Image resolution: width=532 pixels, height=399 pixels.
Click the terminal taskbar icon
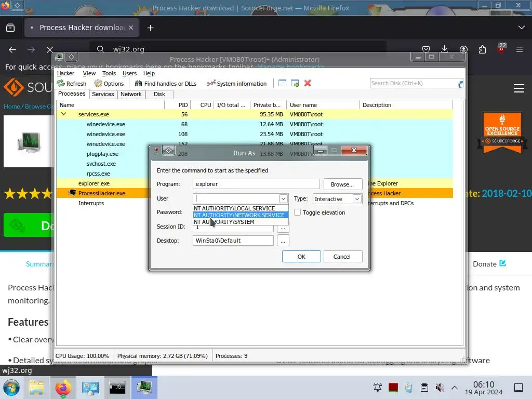(117, 388)
